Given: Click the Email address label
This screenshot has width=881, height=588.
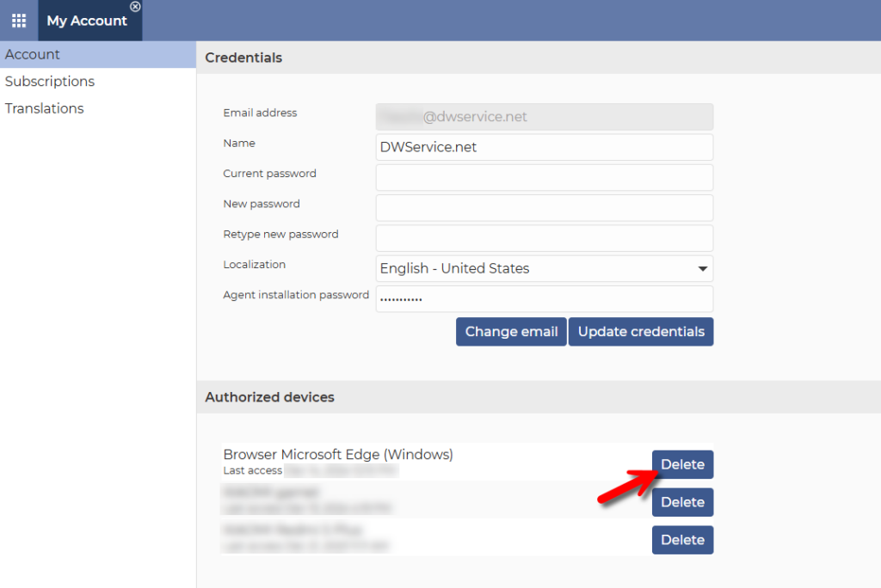Looking at the screenshot, I should point(260,113).
